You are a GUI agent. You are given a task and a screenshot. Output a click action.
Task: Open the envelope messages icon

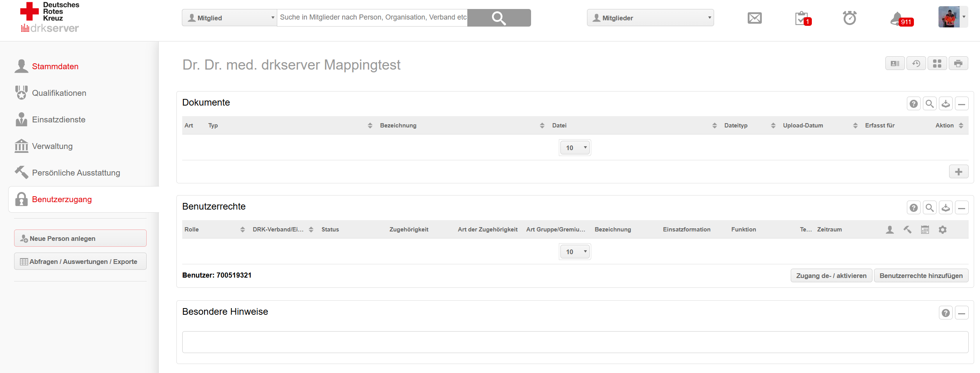pos(754,18)
